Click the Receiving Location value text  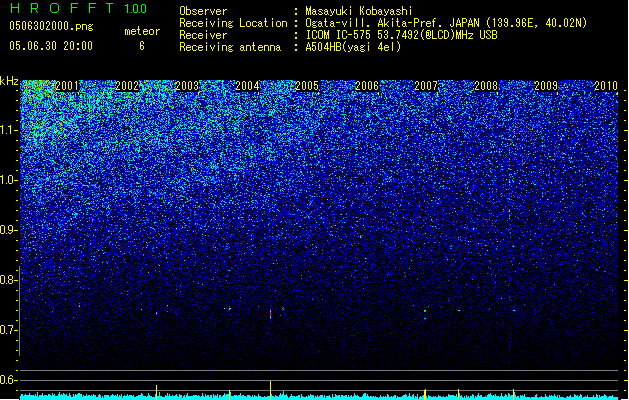tap(446, 23)
